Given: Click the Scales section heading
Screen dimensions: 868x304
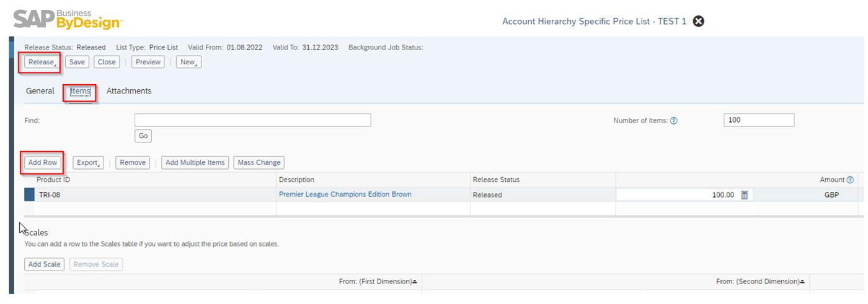Looking at the screenshot, I should pyautogui.click(x=36, y=233).
